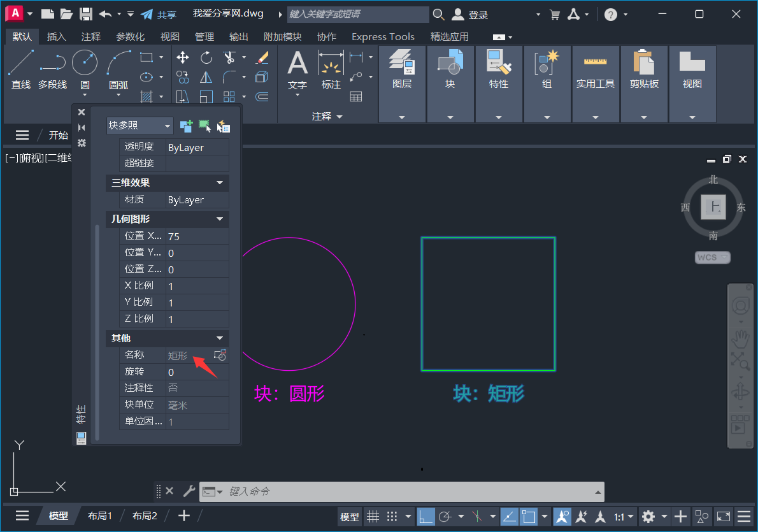The image size is (758, 532).
Task: Open the Layers (图层) panel
Action: point(402,83)
